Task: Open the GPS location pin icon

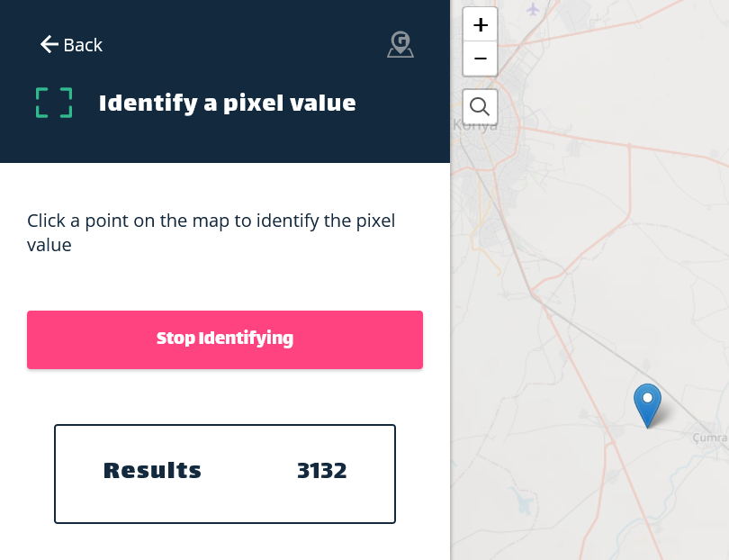Action: pyautogui.click(x=400, y=44)
